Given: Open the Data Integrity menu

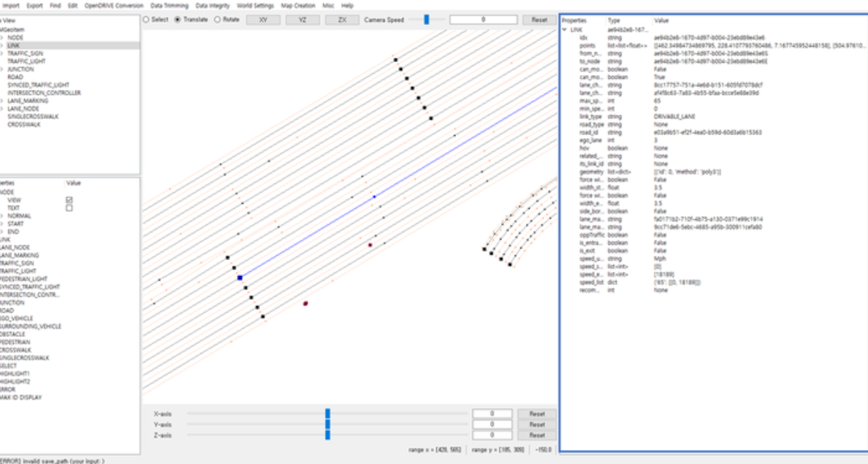Looking at the screenshot, I should [213, 5].
